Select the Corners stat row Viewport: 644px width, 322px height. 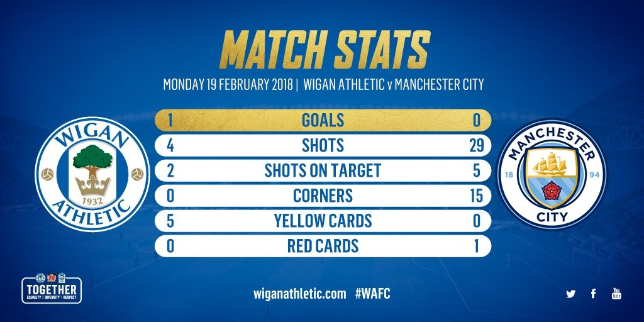click(x=323, y=196)
